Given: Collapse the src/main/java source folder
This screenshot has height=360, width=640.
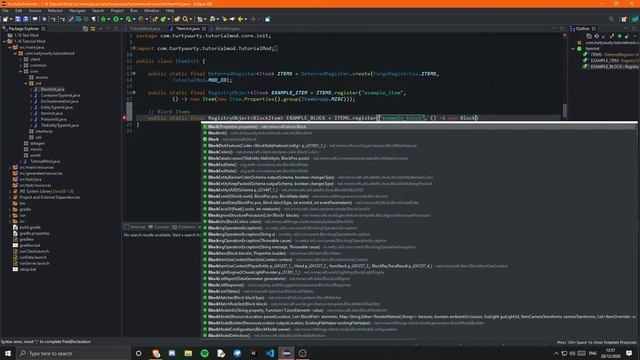Looking at the screenshot, I should pos(10,47).
